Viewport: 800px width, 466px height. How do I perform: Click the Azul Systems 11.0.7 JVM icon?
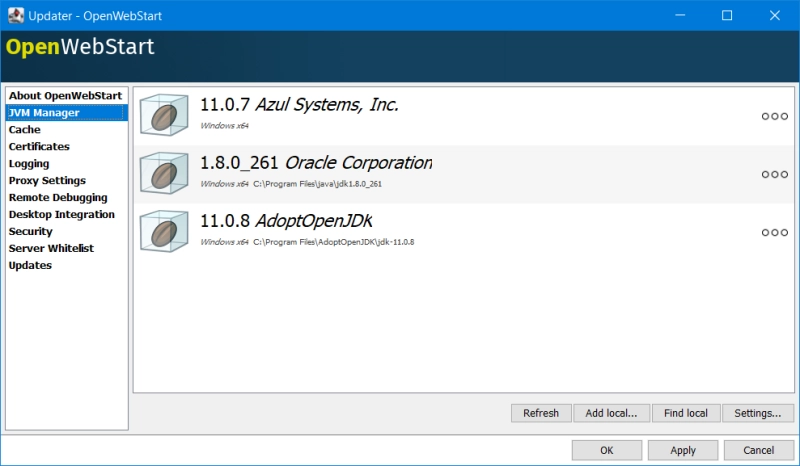[164, 115]
